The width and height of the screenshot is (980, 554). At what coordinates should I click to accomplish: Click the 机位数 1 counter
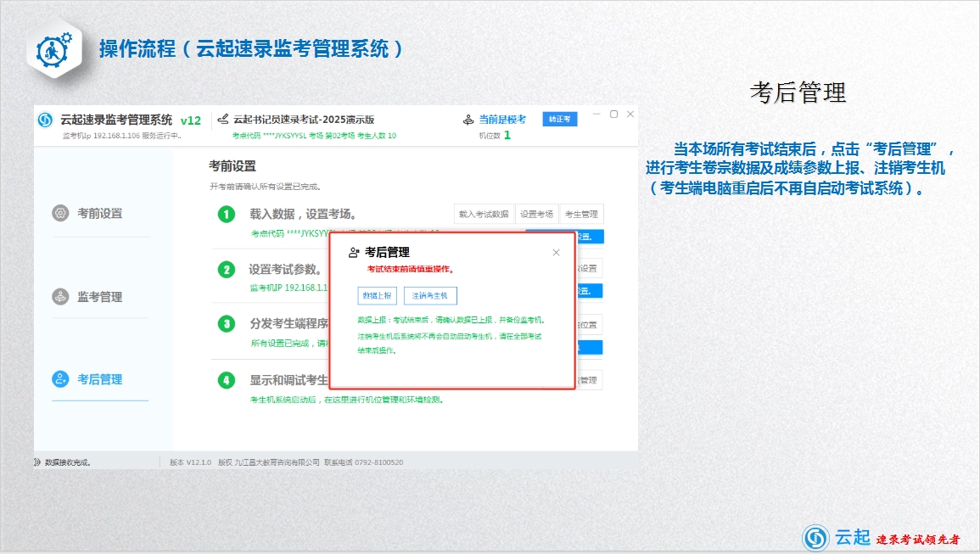[x=495, y=135]
